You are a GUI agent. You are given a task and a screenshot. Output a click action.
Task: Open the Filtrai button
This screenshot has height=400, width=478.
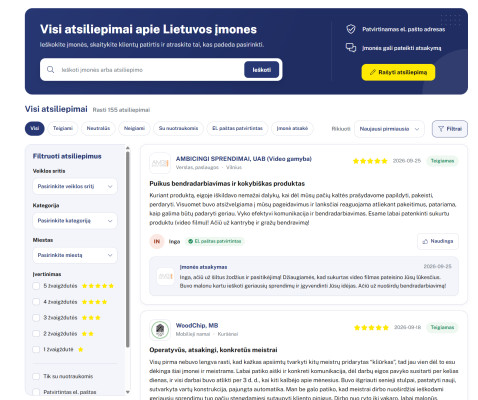pyautogui.click(x=450, y=129)
